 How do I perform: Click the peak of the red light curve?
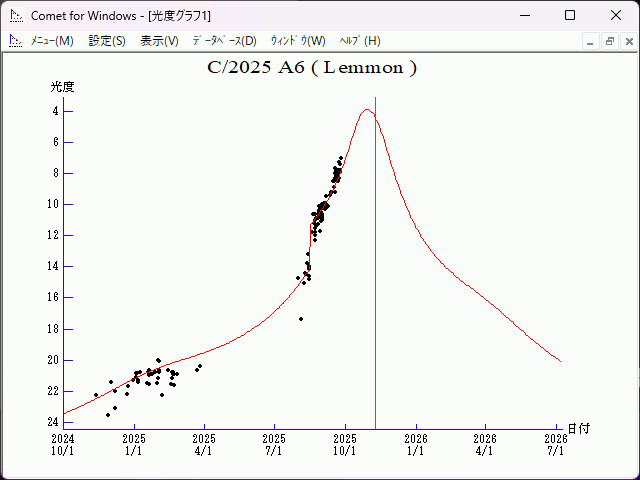pos(367,110)
